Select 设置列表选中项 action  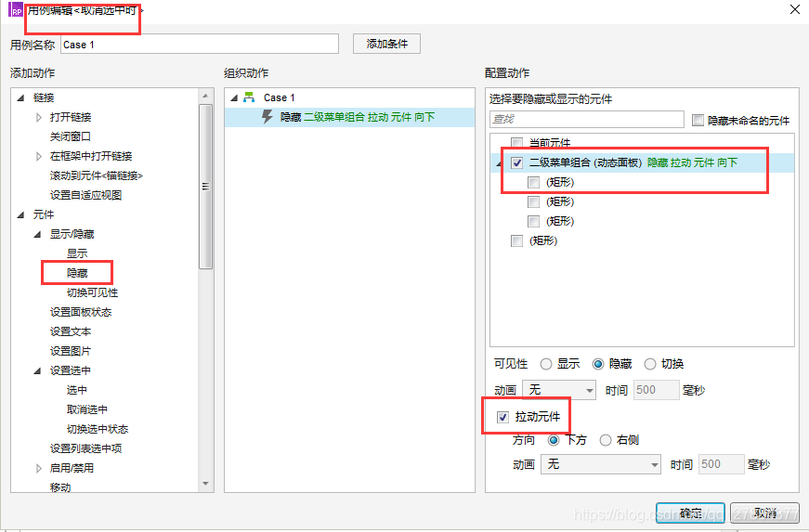tap(85, 448)
